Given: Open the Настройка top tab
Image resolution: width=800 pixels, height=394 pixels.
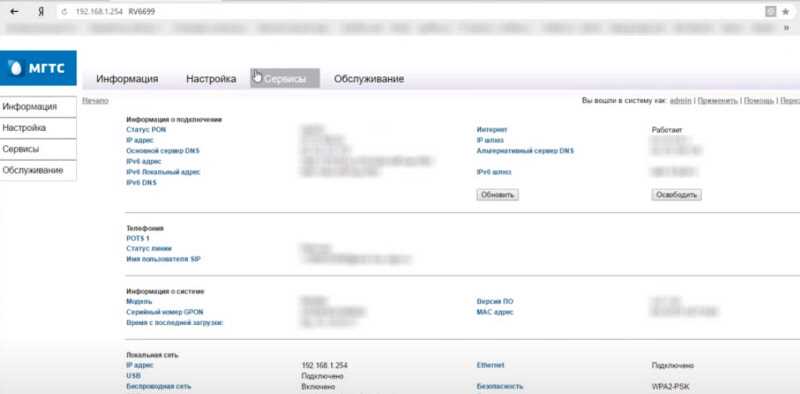Looking at the screenshot, I should click(211, 79).
